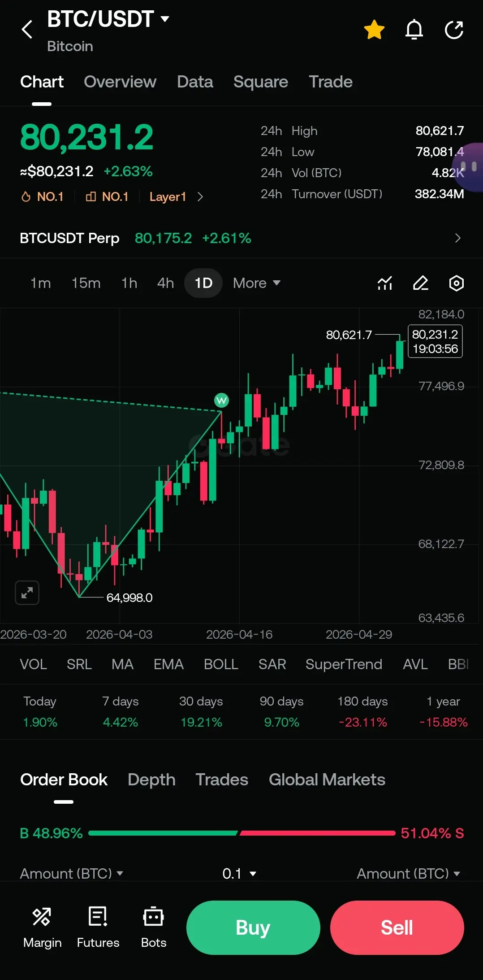
Task: Open the Order Book tab
Action: coord(64,780)
